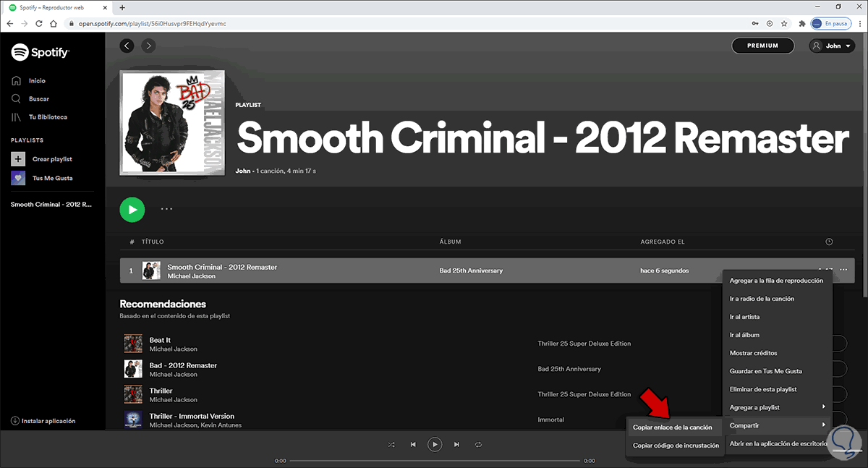Click the En pausa profile button
Viewport: 868px width, 468px height.
click(x=830, y=23)
